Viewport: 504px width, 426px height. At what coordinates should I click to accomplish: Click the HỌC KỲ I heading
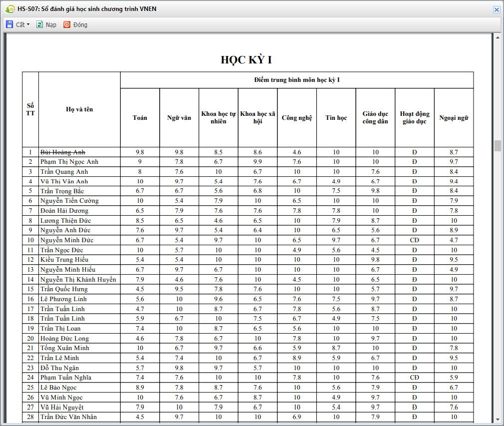[x=246, y=60]
